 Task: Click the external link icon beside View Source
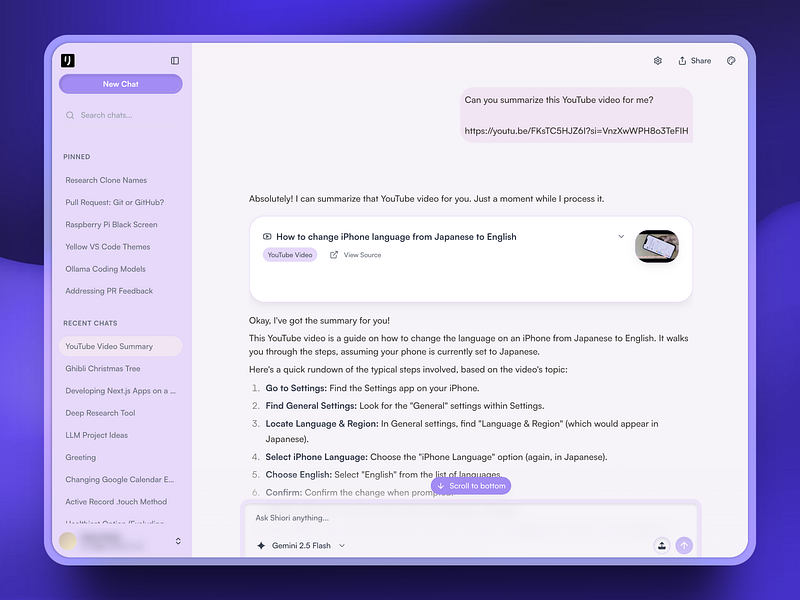pos(334,255)
